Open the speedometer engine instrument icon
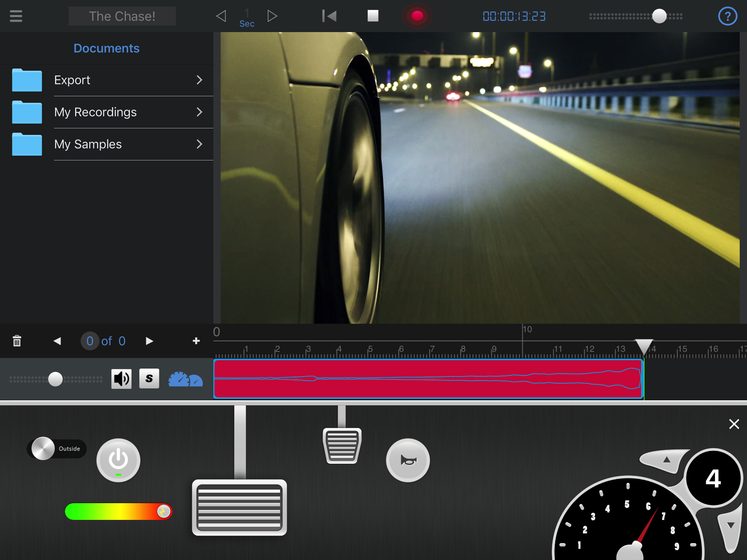 point(185,379)
